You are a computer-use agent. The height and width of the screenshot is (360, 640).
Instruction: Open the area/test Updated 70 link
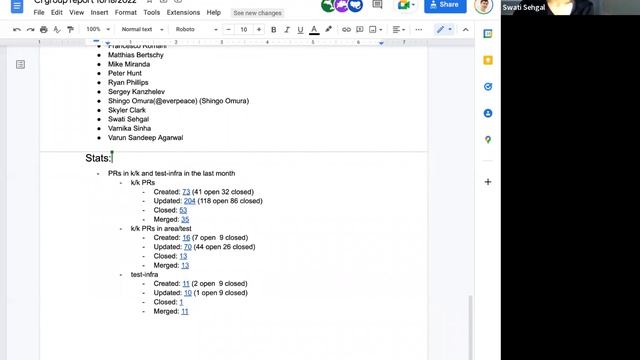188,247
